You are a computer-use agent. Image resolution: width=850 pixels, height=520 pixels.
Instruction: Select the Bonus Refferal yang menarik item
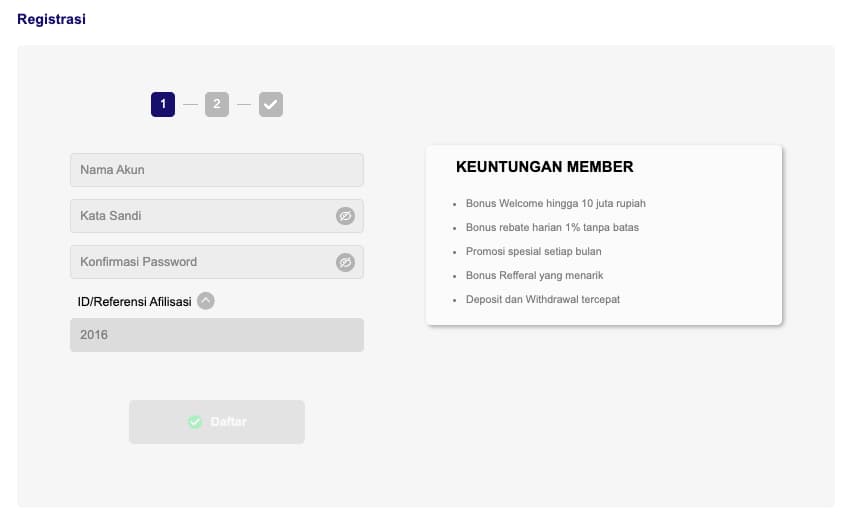coord(534,276)
